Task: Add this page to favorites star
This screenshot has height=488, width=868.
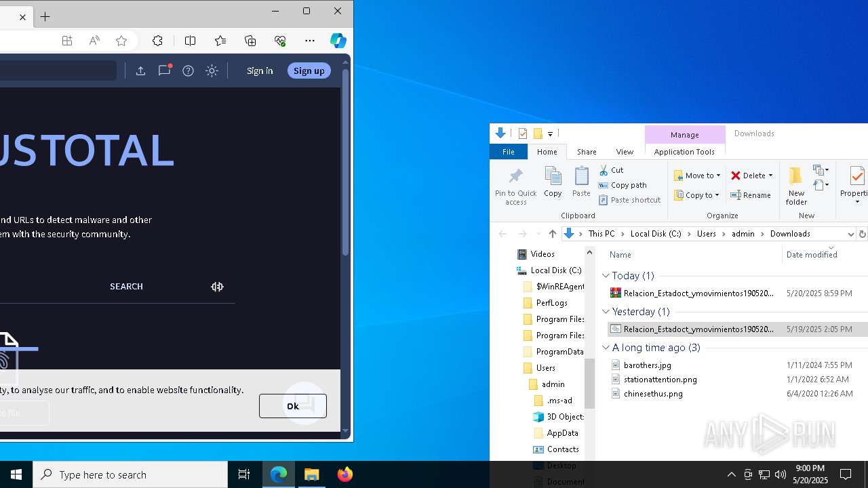Action: (x=121, y=41)
